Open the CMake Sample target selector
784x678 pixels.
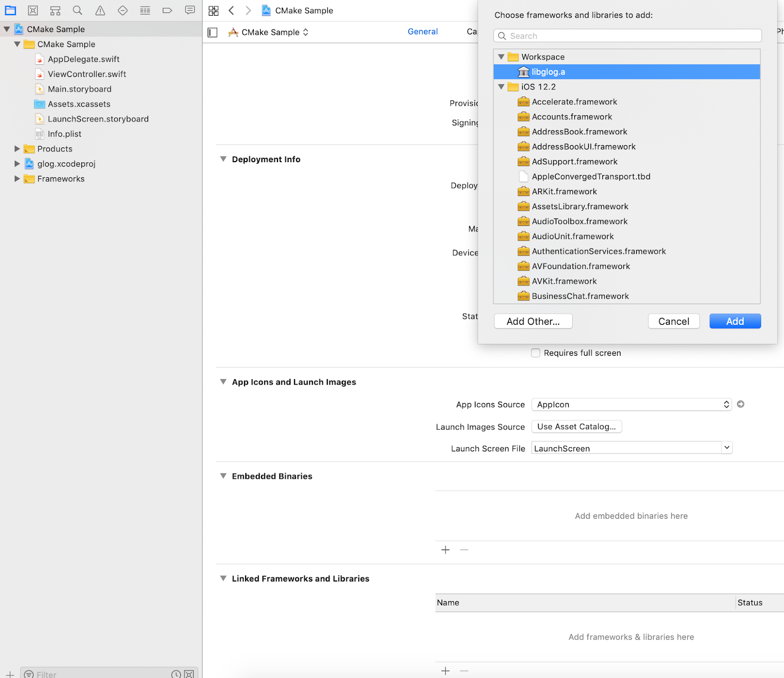[x=269, y=32]
